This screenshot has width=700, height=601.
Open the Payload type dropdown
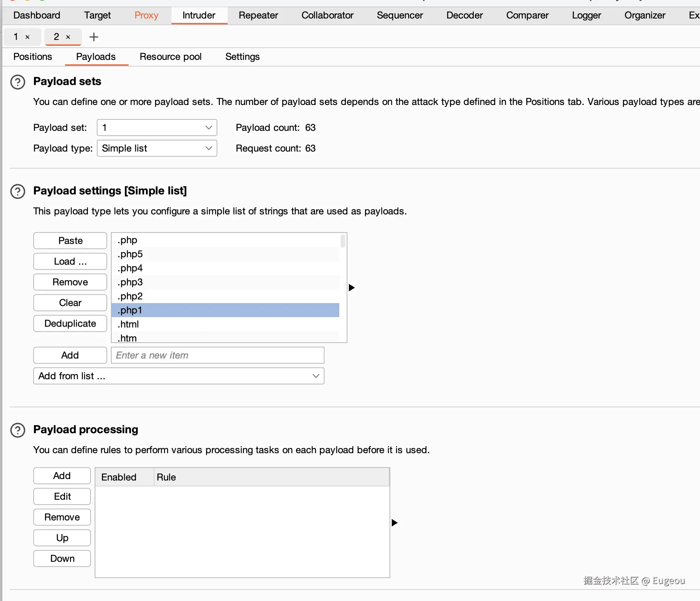pos(157,148)
